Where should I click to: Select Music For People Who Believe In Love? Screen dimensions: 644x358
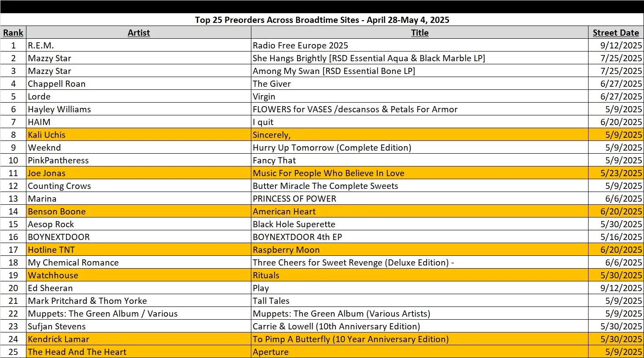click(420, 173)
